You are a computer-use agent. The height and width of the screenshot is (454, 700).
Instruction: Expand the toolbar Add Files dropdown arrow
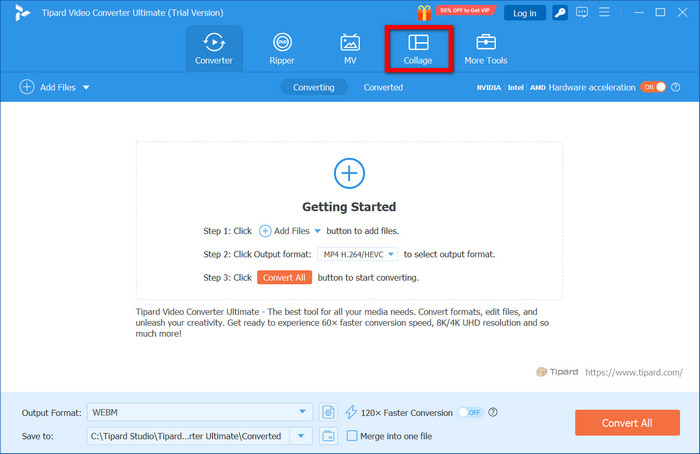(86, 87)
